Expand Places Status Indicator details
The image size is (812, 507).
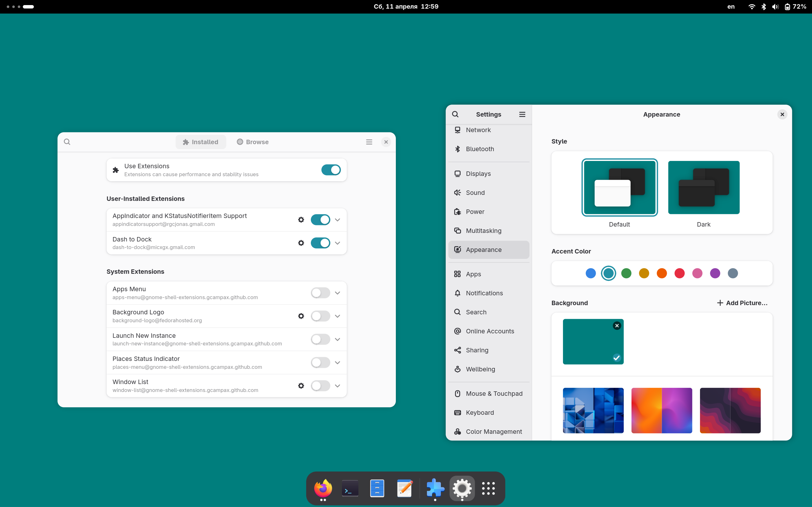tap(337, 363)
